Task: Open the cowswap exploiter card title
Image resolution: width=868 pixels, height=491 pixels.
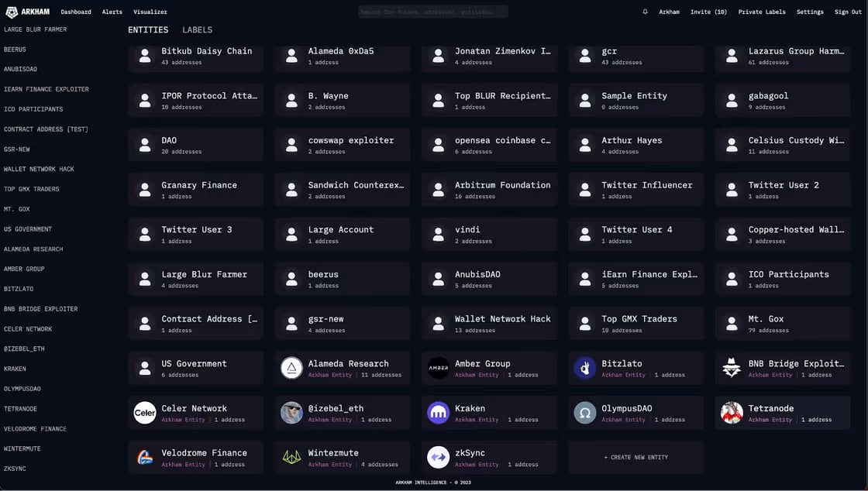Action: tap(351, 140)
